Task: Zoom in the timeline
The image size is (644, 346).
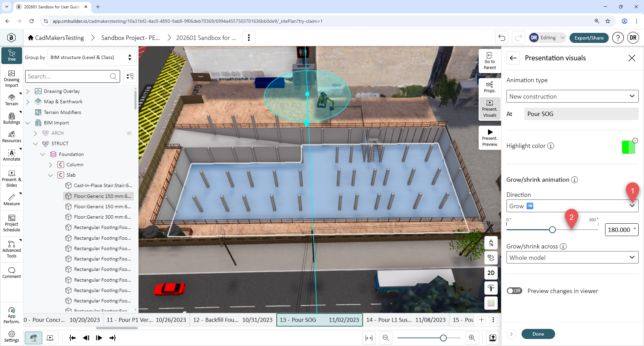Action: tap(472, 338)
